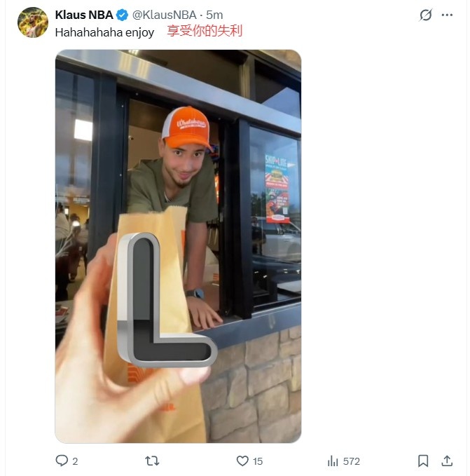The image size is (470, 476).
Task: Repost this tweet with retweet icon
Action: point(152,461)
